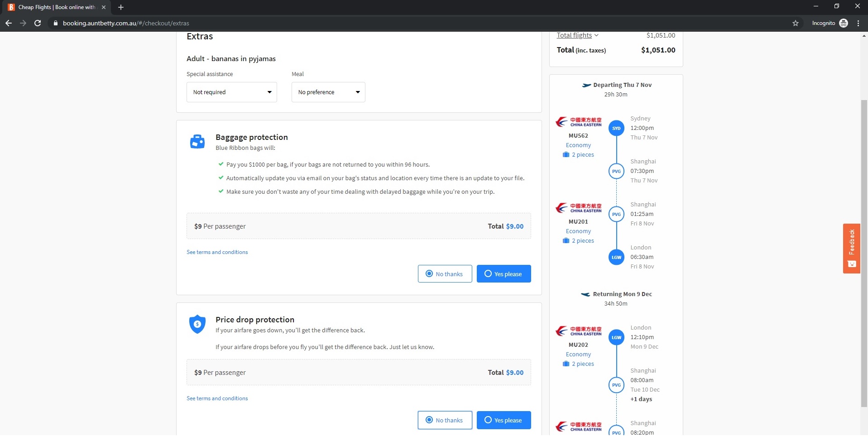Viewport: 868px width, 436px height.
Task: Go back using the browser back arrow
Action: click(x=9, y=23)
